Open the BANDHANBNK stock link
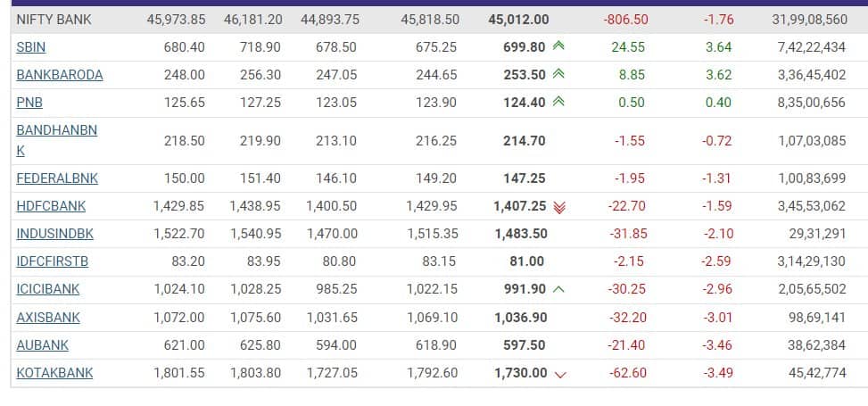868x406 pixels. click(x=56, y=130)
